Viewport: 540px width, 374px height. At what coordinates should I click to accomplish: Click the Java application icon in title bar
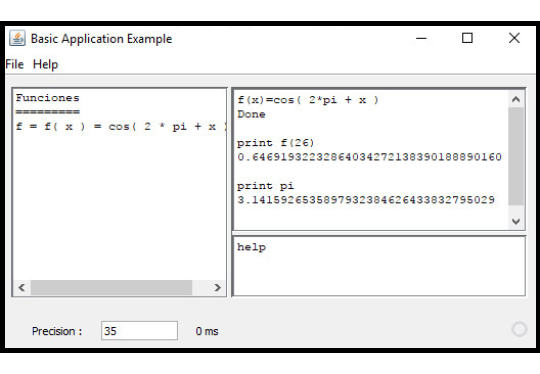tap(17, 38)
